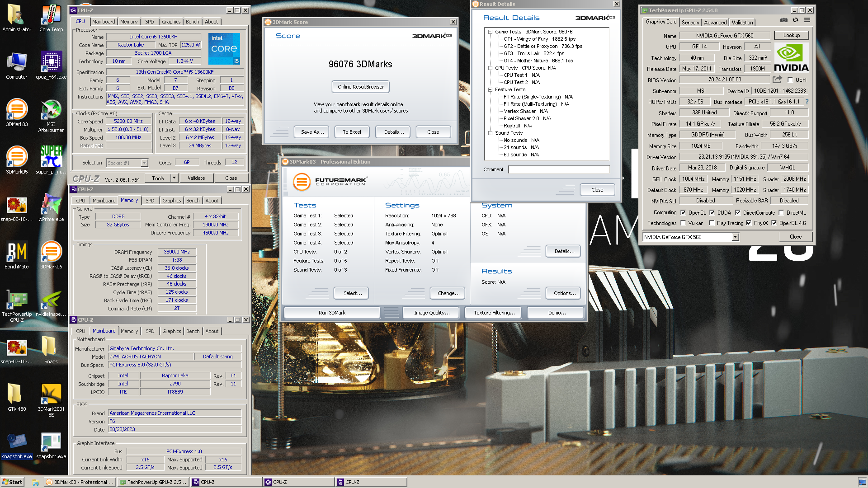Click the To Excel button
This screenshot has height=488, width=868.
pos(352,132)
